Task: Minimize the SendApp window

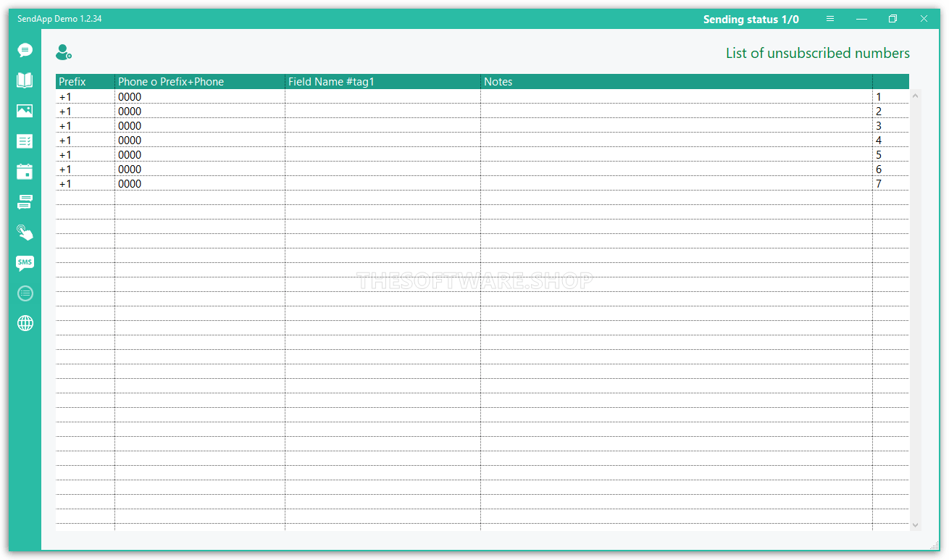Action: point(861,19)
